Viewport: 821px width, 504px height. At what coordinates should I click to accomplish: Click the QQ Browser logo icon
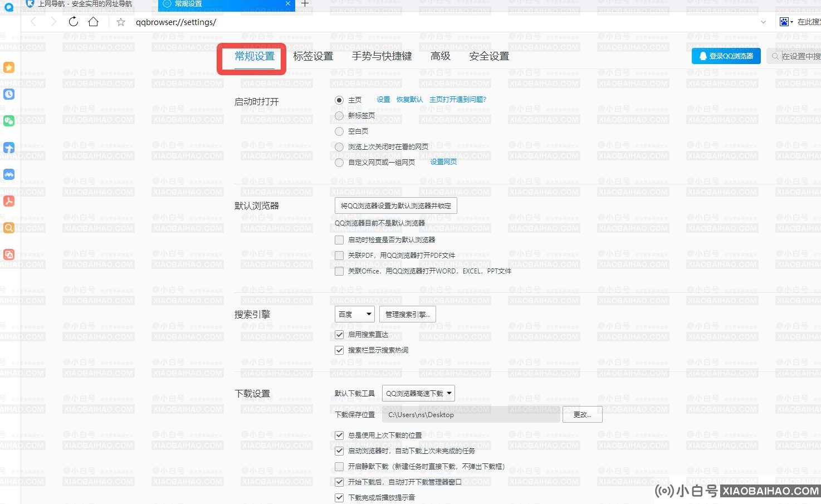pos(9,7)
